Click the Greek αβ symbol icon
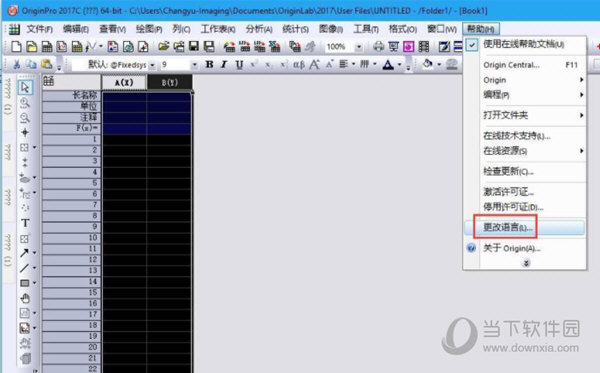 [299, 65]
